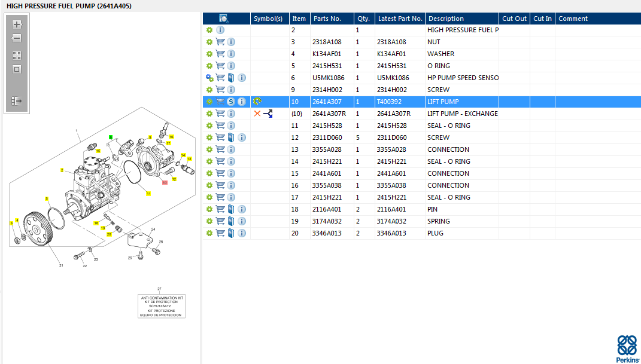The image size is (641, 364).
Task: Add CONNECTION 3355A038 to cart
Action: pos(220,185)
